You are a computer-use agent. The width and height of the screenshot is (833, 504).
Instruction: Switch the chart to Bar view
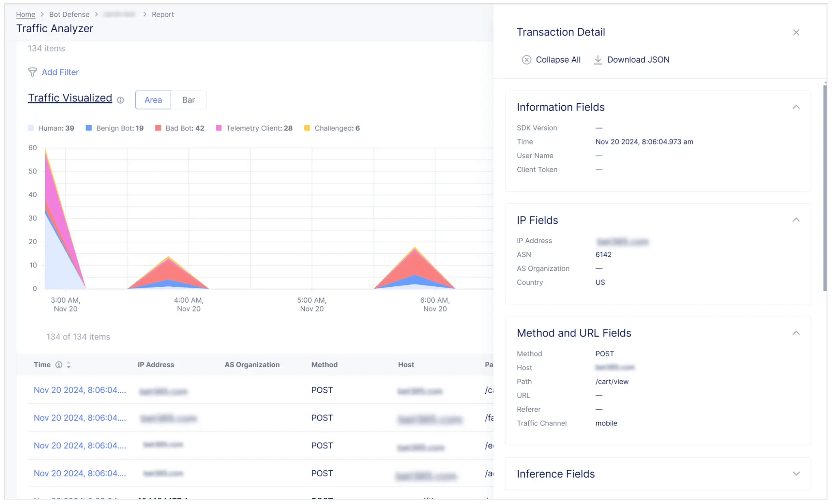(x=189, y=100)
